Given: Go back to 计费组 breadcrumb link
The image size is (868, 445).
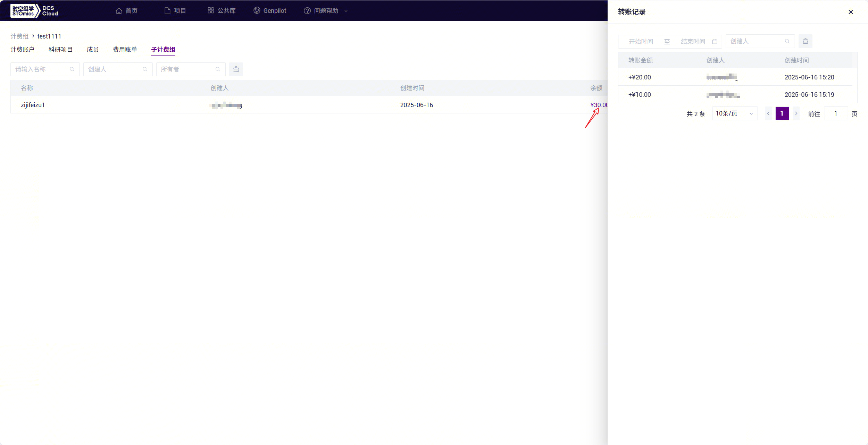Looking at the screenshot, I should pyautogui.click(x=19, y=36).
